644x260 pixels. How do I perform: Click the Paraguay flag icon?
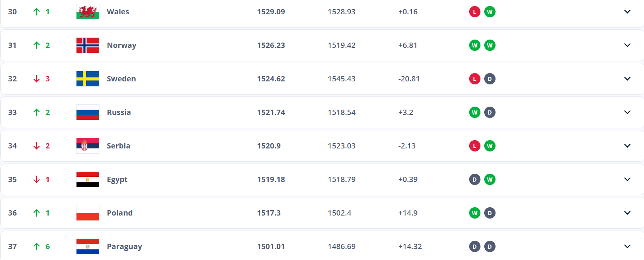pyautogui.click(x=87, y=246)
